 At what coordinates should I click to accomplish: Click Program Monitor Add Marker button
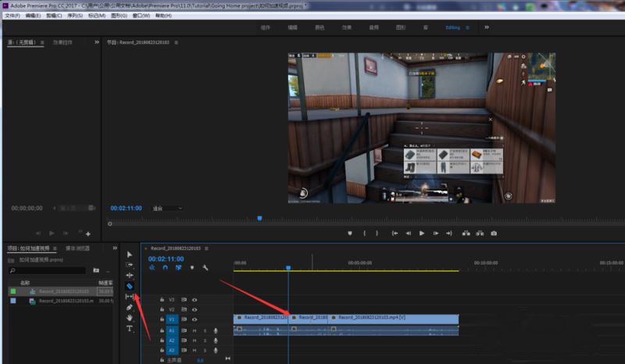coord(350,234)
